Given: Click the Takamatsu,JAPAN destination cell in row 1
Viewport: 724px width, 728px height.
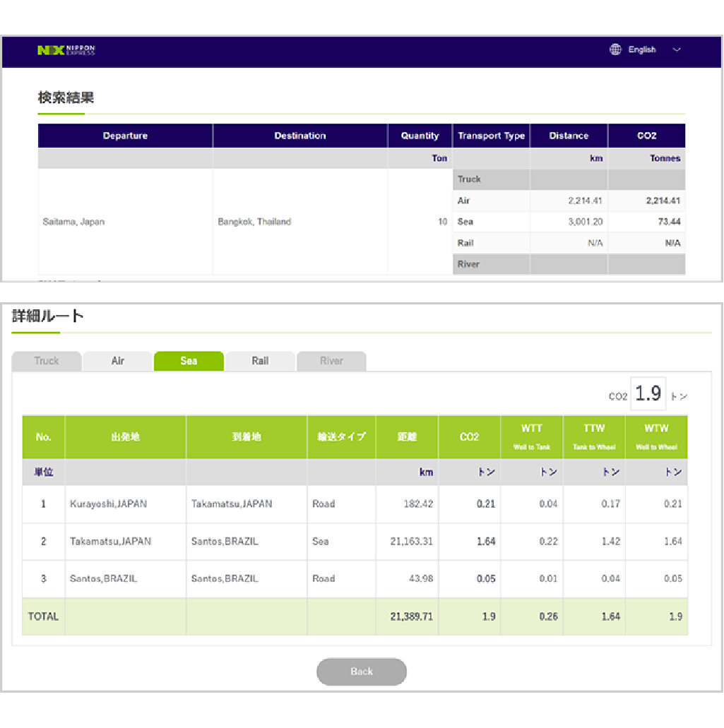Looking at the screenshot, I should [x=247, y=503].
